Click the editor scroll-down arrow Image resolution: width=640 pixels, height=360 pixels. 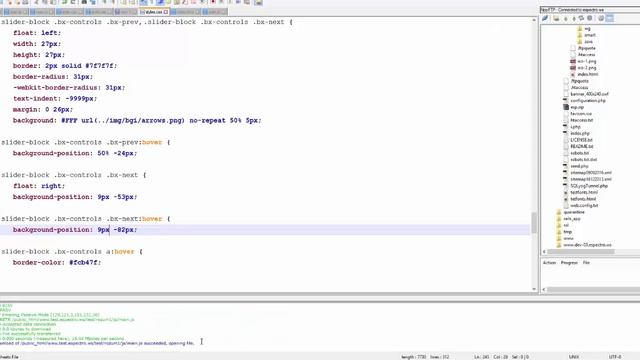click(534, 289)
